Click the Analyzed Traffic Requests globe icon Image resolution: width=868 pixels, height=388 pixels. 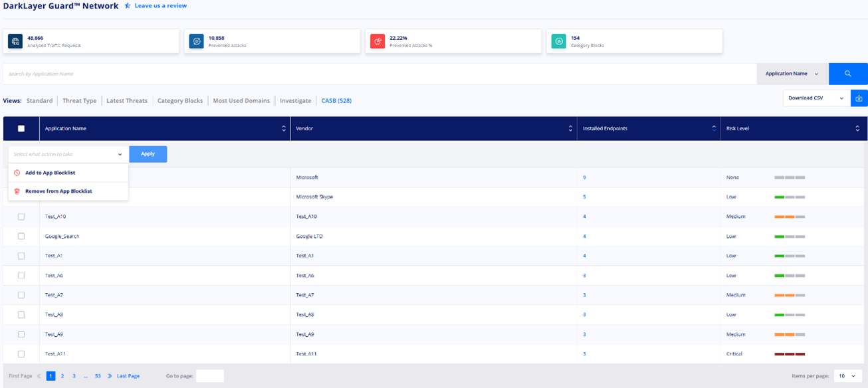coord(15,41)
